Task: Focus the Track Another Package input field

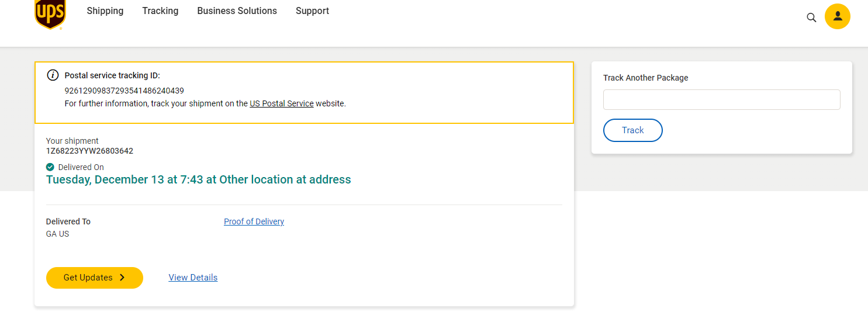Action: click(721, 100)
